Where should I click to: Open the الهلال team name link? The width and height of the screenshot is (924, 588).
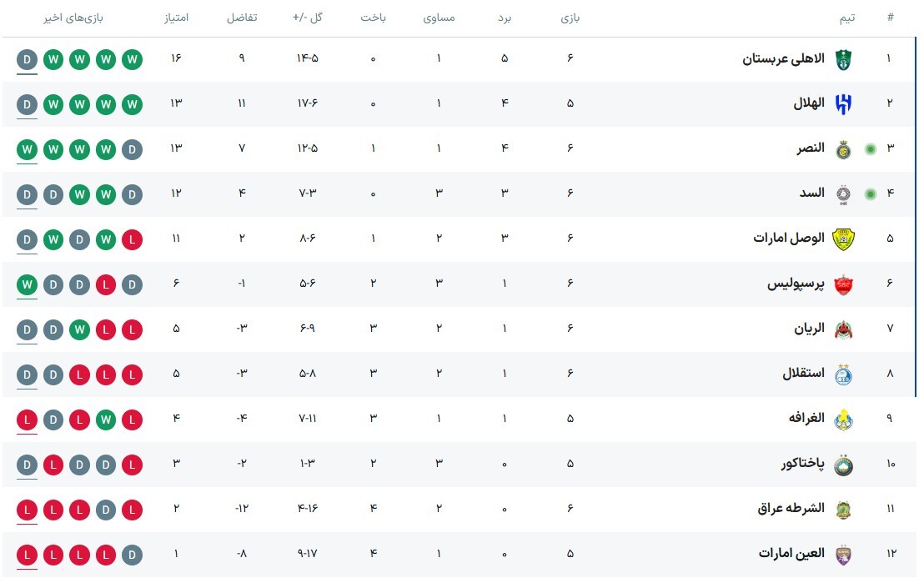(x=809, y=103)
